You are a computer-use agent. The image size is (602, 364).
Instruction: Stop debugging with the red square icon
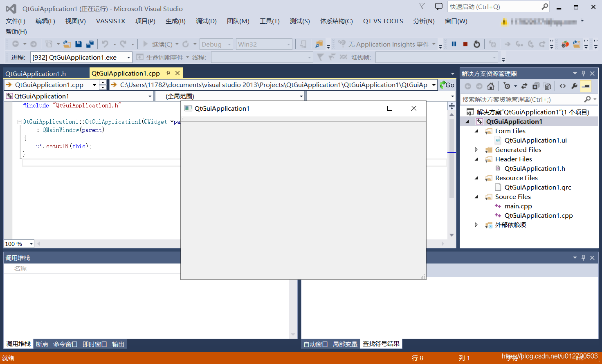[465, 44]
